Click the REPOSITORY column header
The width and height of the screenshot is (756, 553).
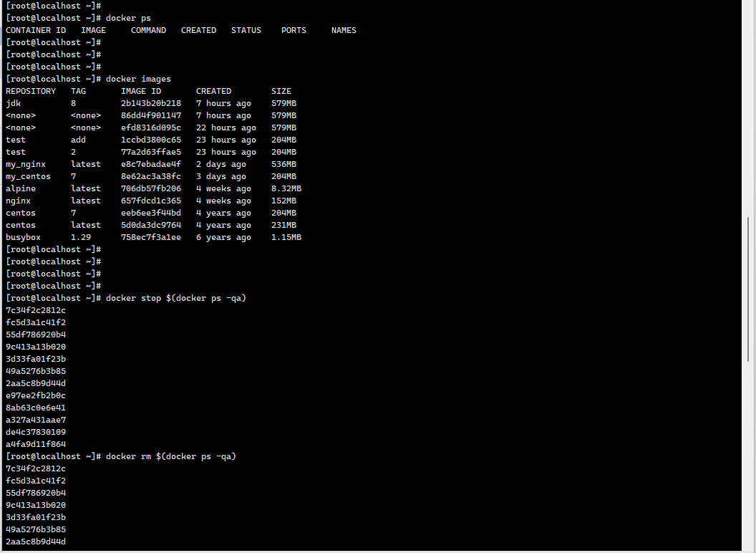pos(30,91)
